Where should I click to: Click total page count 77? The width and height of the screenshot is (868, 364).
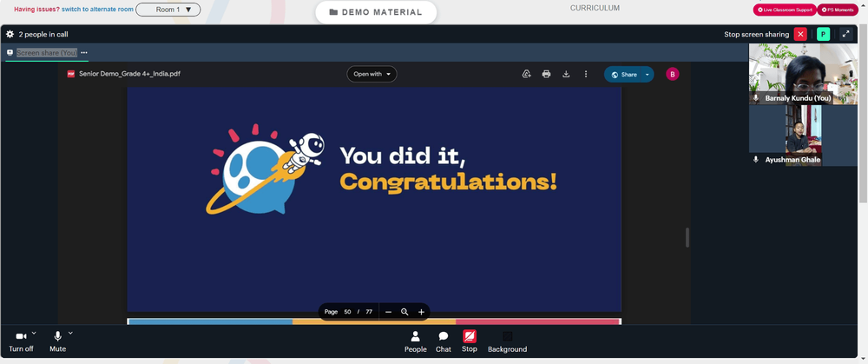click(369, 312)
